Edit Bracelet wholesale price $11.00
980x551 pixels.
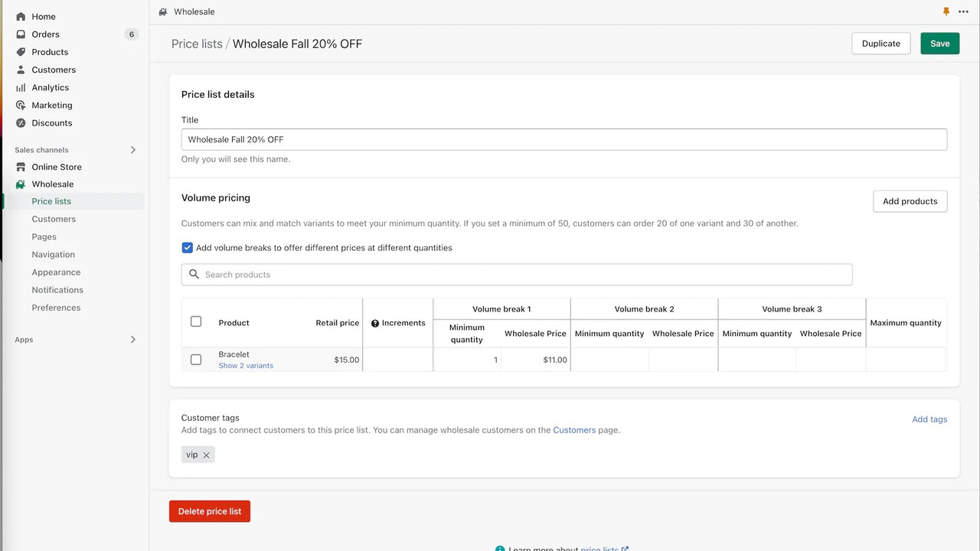[535, 360]
